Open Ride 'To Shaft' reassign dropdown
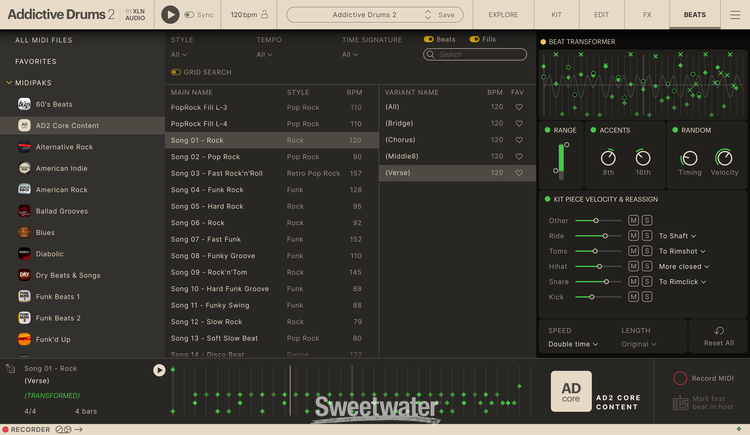 [x=677, y=236]
